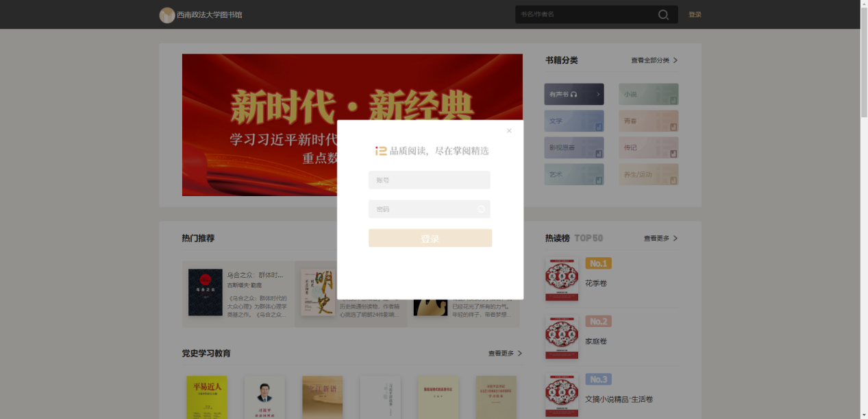Click the 书名/作者名 search box
The height and width of the screenshot is (419, 868).
(582, 14)
